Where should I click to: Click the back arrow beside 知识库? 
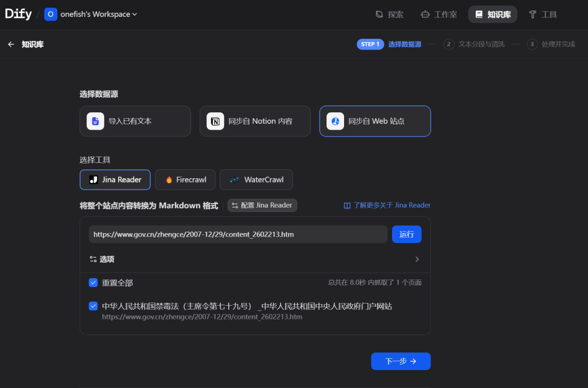(x=11, y=45)
